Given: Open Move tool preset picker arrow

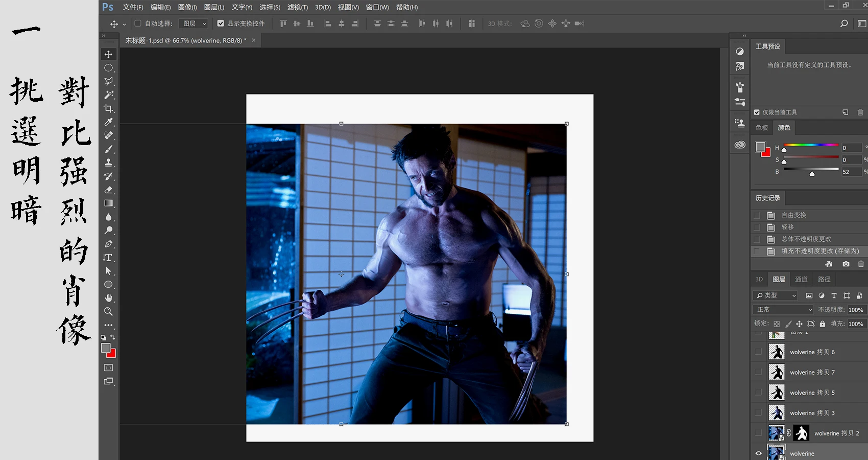Looking at the screenshot, I should coord(124,24).
